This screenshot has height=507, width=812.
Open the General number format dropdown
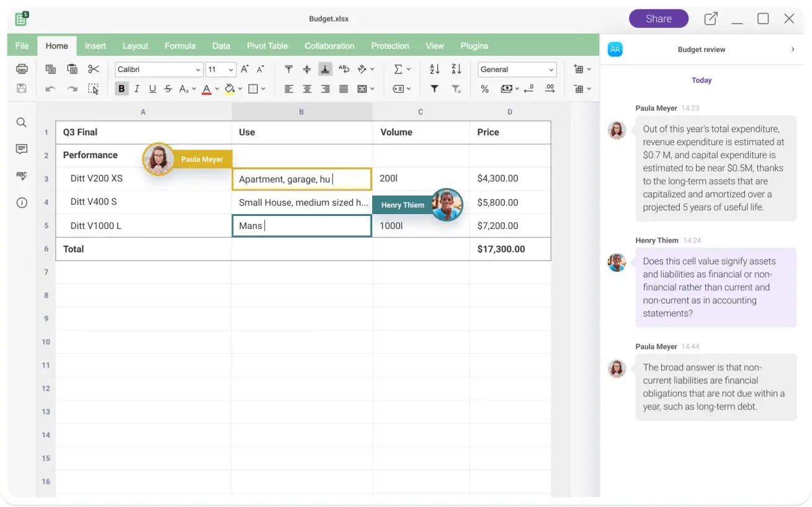[x=517, y=69]
